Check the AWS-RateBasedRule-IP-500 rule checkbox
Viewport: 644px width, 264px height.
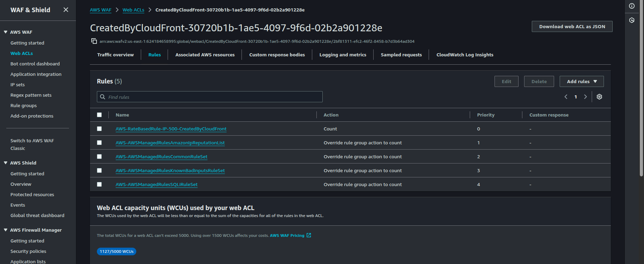[99, 129]
